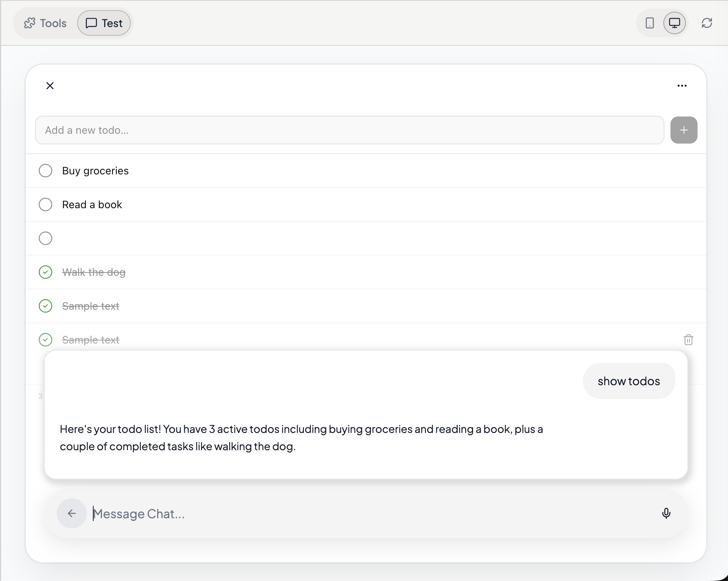Select the desktop preview icon
This screenshot has width=728, height=581.
pyautogui.click(x=675, y=23)
